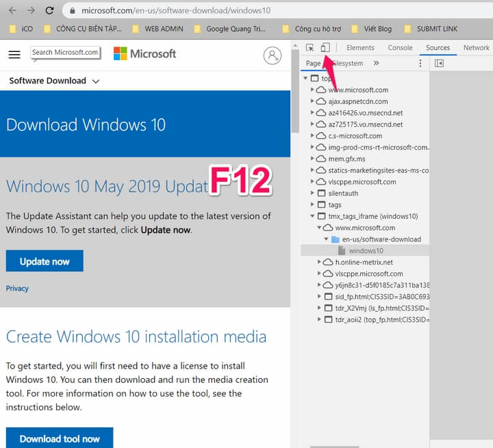This screenshot has width=493, height=448.
Task: Select the silentauth frame item
Action: 343,193
